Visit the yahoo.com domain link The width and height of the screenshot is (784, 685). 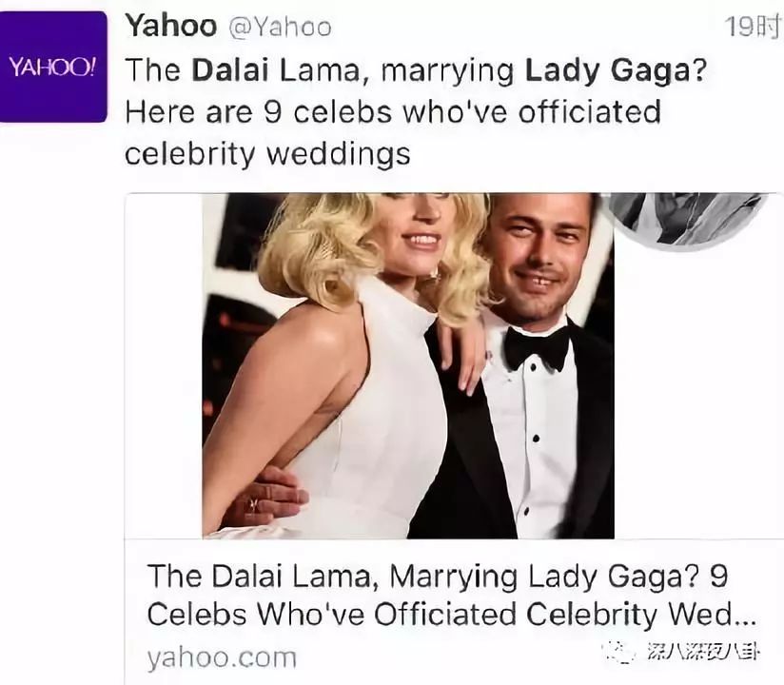coord(222,657)
